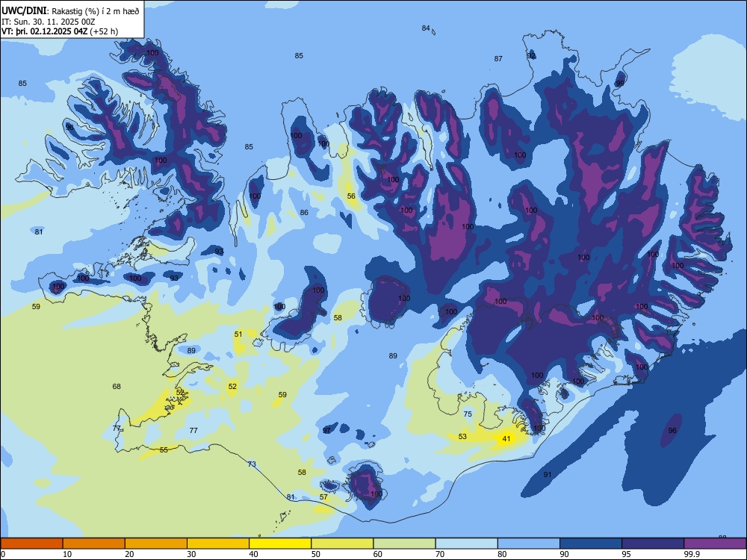Click the legend tick label '40'

(x=253, y=554)
